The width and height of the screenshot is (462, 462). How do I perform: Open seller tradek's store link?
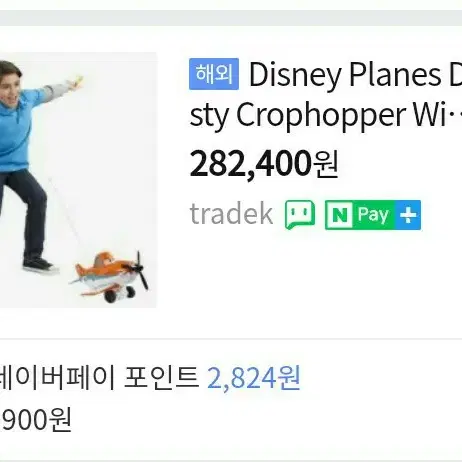[x=231, y=214]
